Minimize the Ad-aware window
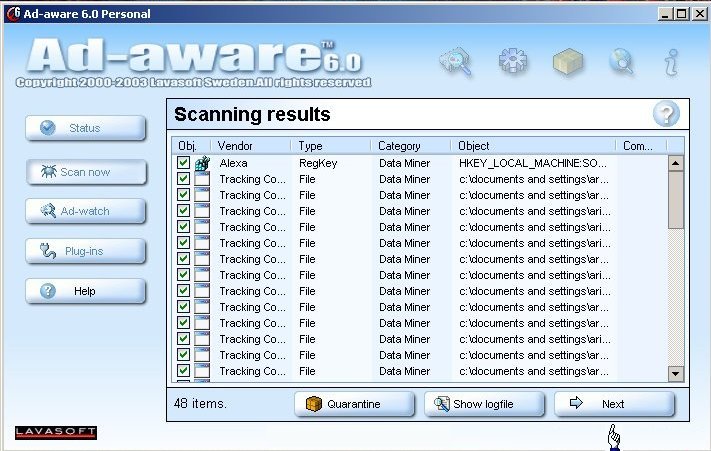This screenshot has height=451, width=711. click(665, 14)
